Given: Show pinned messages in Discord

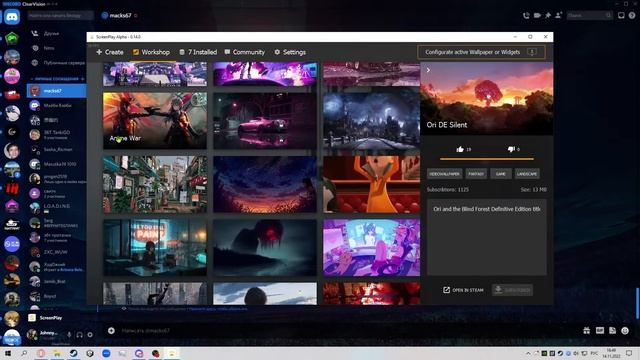Looking at the screenshot, I should [548, 16].
